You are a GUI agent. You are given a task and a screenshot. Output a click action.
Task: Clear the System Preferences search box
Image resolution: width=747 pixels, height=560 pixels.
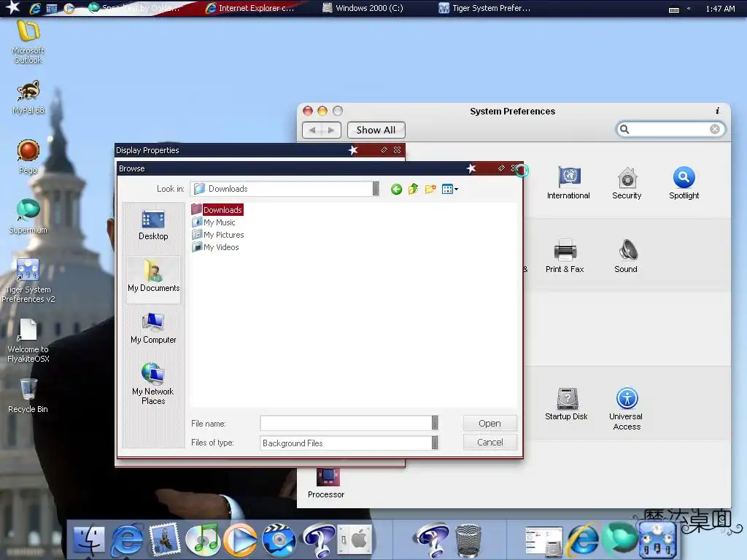[715, 129]
